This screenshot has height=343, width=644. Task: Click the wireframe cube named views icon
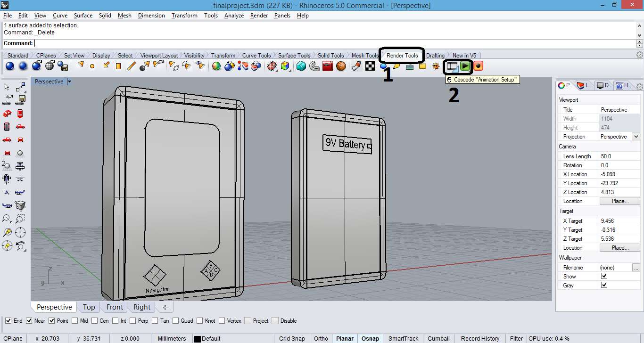[20, 205]
